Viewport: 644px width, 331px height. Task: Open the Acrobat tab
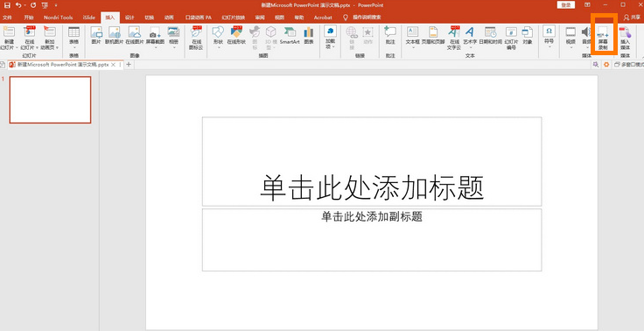click(x=323, y=18)
